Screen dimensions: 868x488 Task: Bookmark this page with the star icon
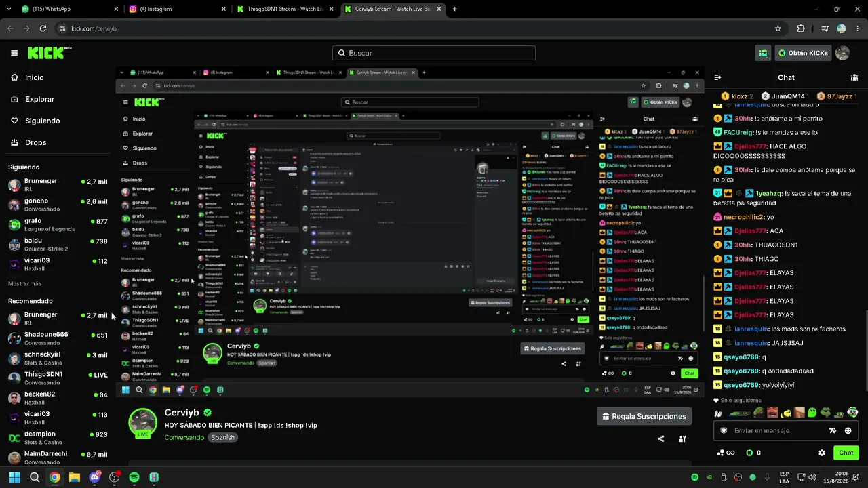(778, 28)
